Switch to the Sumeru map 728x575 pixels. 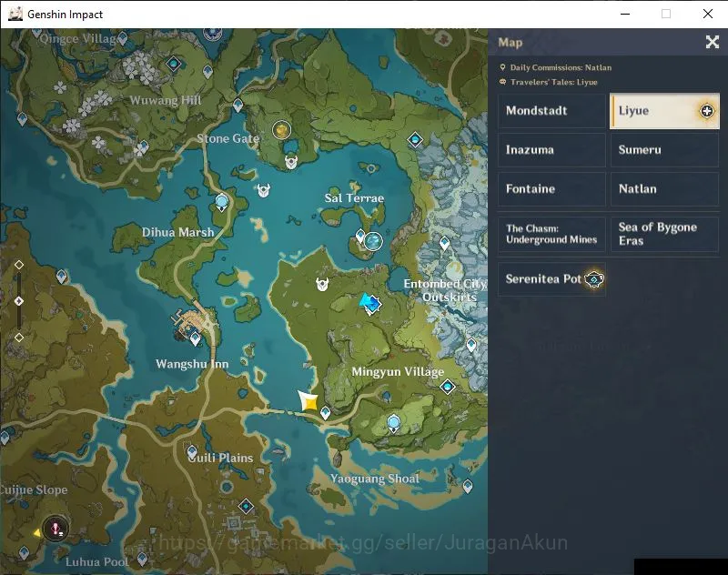click(x=664, y=150)
